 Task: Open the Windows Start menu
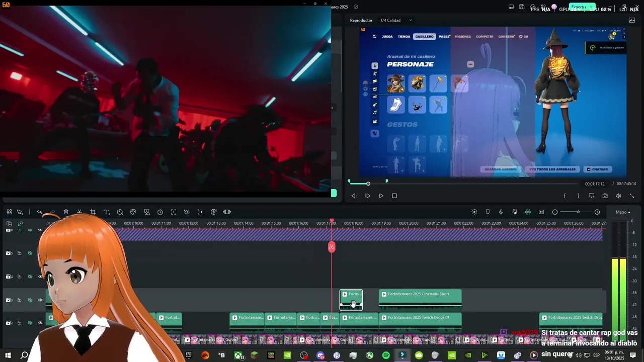click(8, 355)
